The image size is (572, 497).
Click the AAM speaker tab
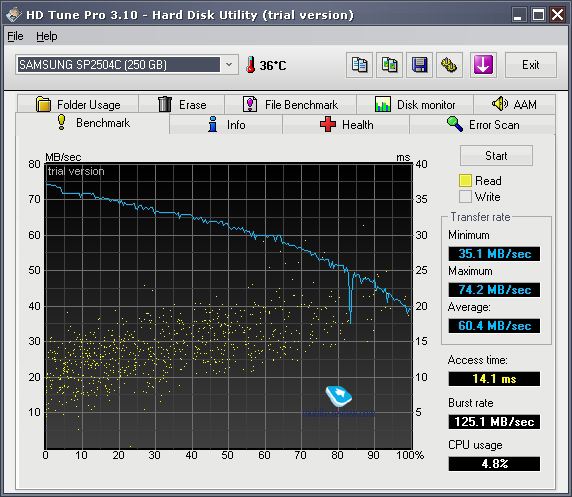coord(514,104)
